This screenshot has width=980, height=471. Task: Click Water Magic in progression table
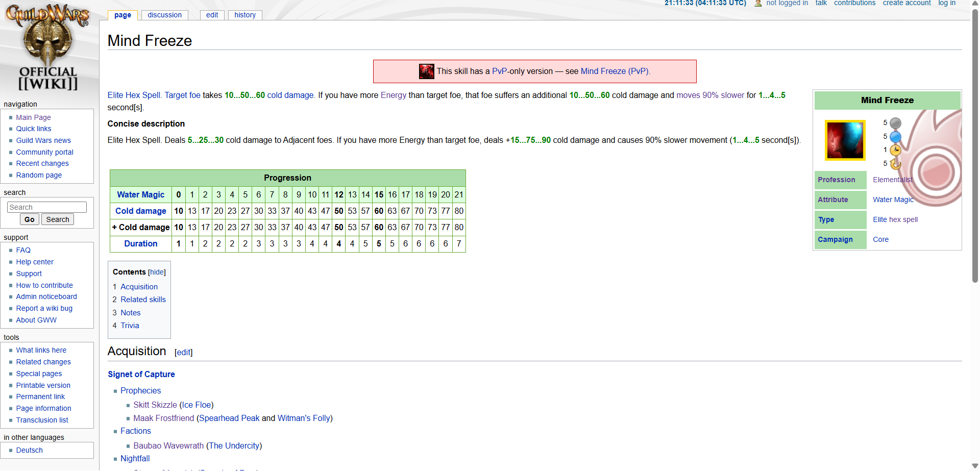[x=141, y=194]
